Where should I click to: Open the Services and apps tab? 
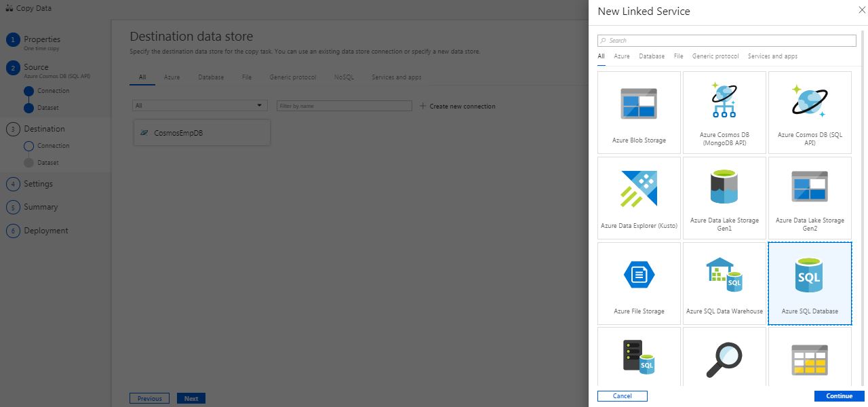pos(772,56)
